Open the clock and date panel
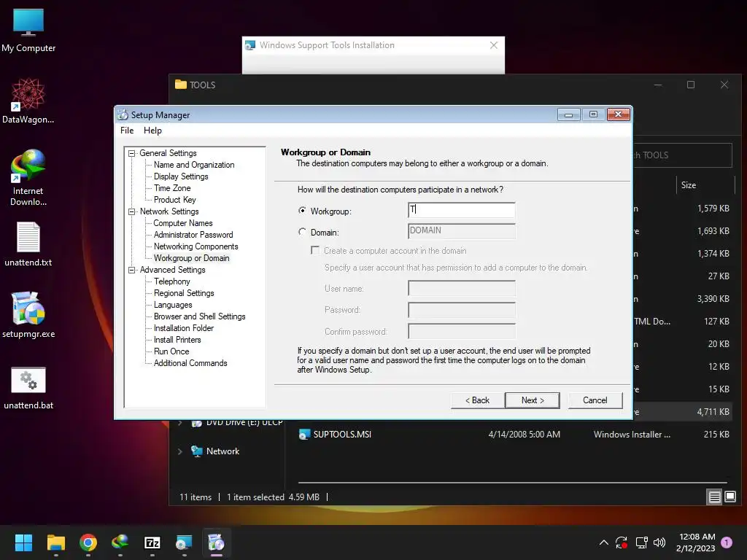The width and height of the screenshot is (747, 560). pos(696,542)
